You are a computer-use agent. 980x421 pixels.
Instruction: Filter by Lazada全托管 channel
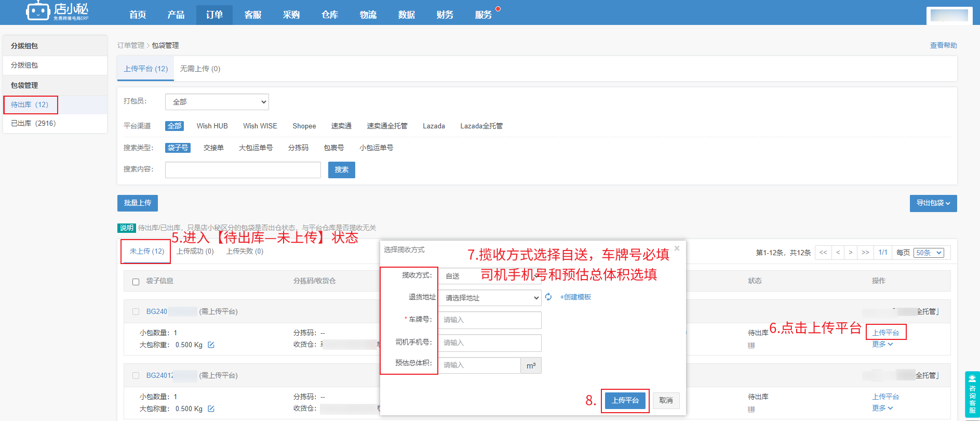tap(481, 126)
